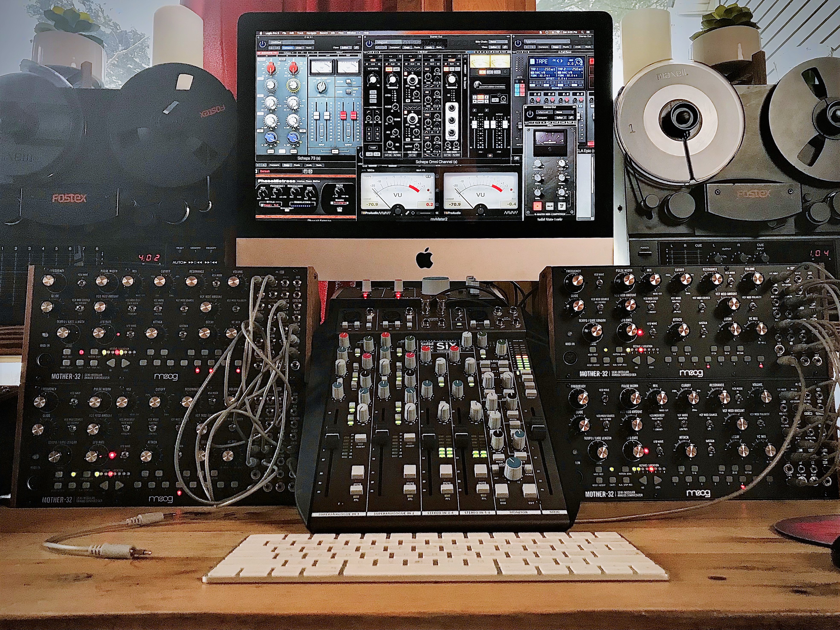
Task: Open the File menu
Action: coord(284,33)
